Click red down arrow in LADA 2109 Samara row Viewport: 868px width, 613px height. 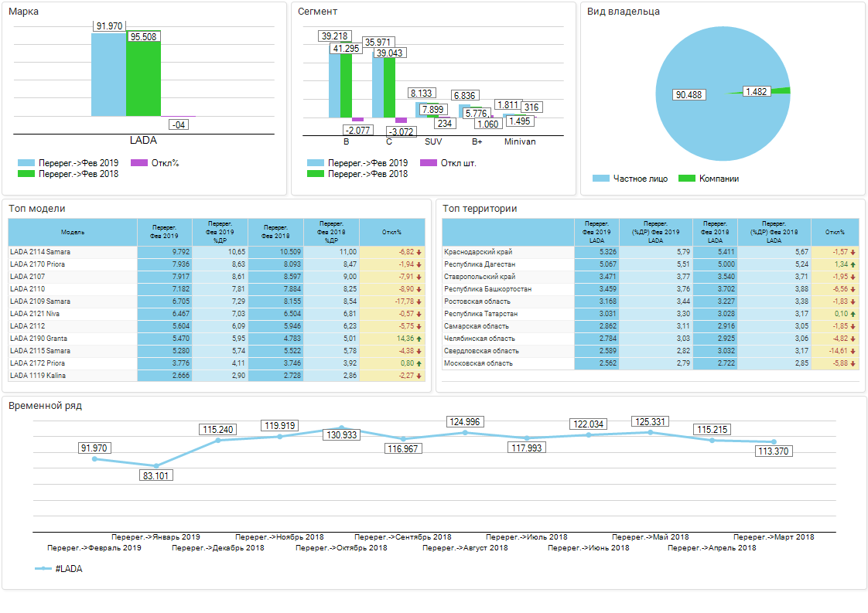(419, 301)
